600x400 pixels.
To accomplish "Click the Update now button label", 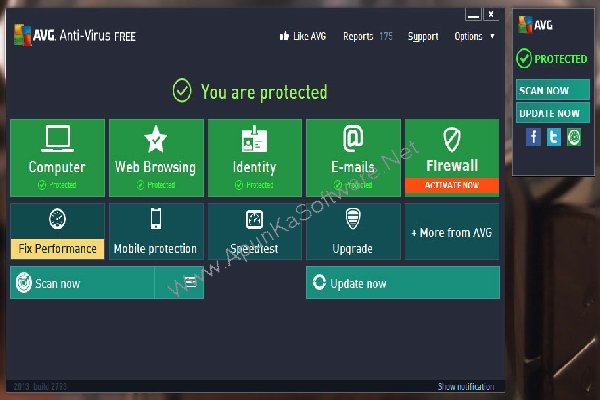I will coord(358,284).
